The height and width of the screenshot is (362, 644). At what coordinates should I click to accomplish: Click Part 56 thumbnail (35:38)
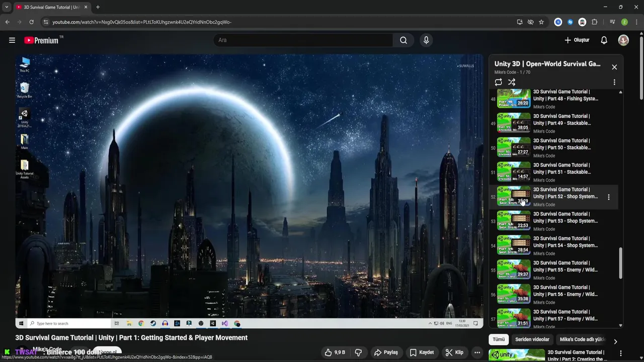514,295
